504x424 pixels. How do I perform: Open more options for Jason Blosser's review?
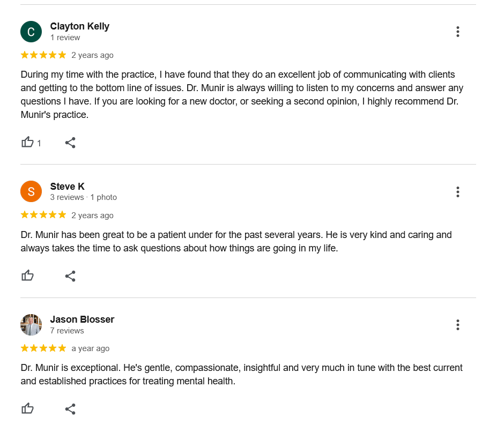[x=457, y=325]
